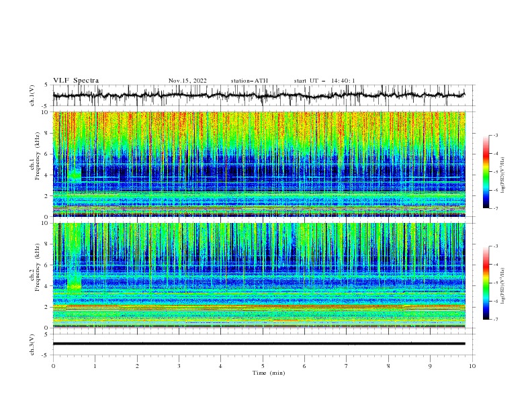Click time axis tick label "2"
Screen dimensions: 532x411
point(137,366)
